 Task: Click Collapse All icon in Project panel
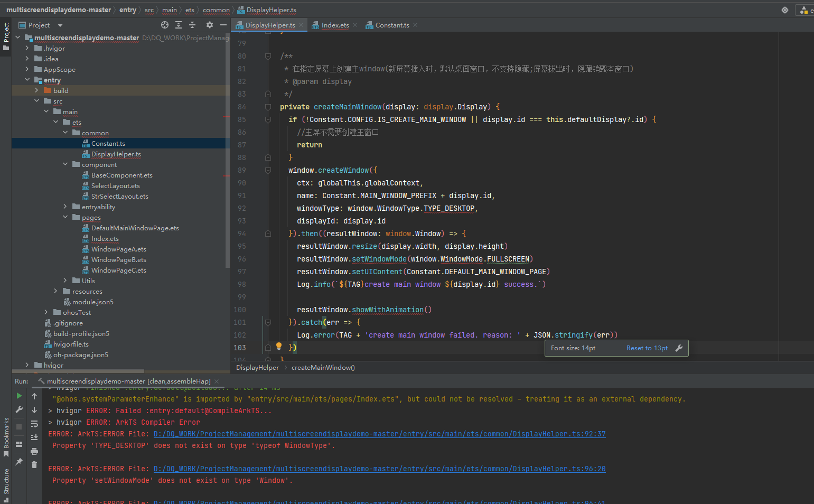(x=192, y=25)
